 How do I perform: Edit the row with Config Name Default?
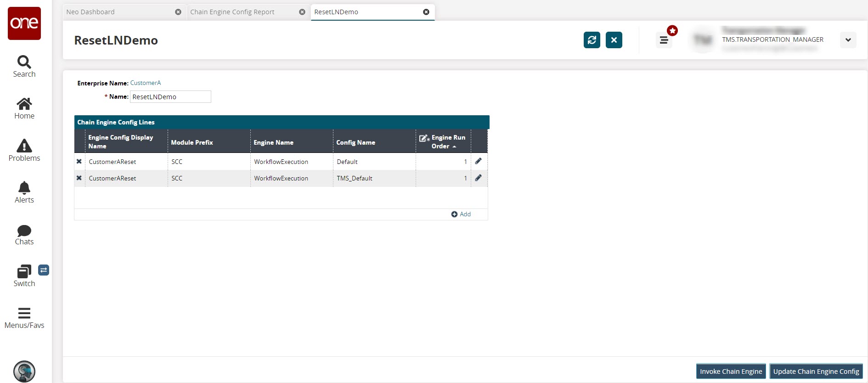[x=479, y=161]
